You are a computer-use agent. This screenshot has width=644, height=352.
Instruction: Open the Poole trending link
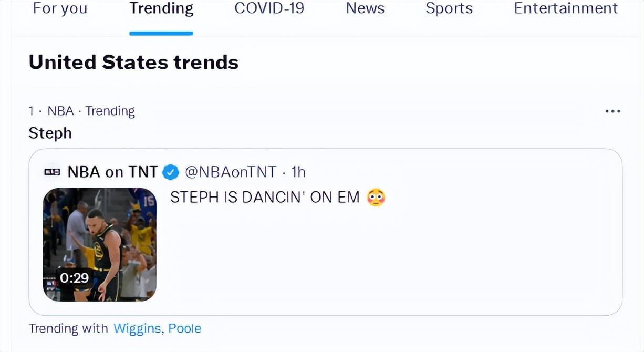click(x=185, y=328)
